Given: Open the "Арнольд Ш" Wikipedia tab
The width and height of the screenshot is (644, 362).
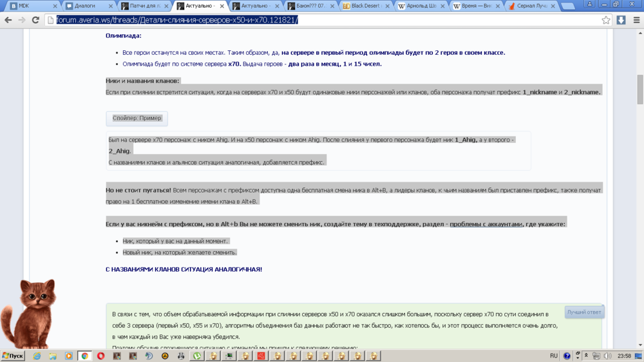Looking at the screenshot, I should (x=420, y=6).
